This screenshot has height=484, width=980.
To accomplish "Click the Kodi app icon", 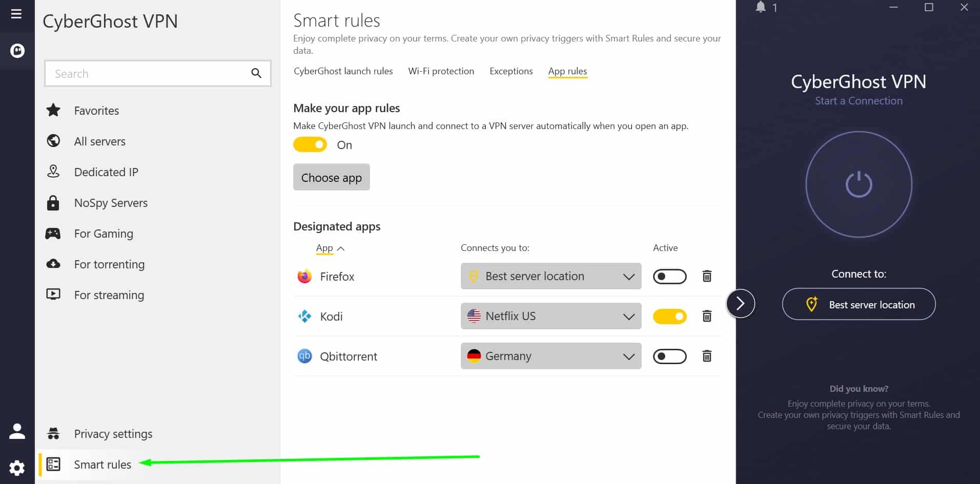I will (304, 316).
